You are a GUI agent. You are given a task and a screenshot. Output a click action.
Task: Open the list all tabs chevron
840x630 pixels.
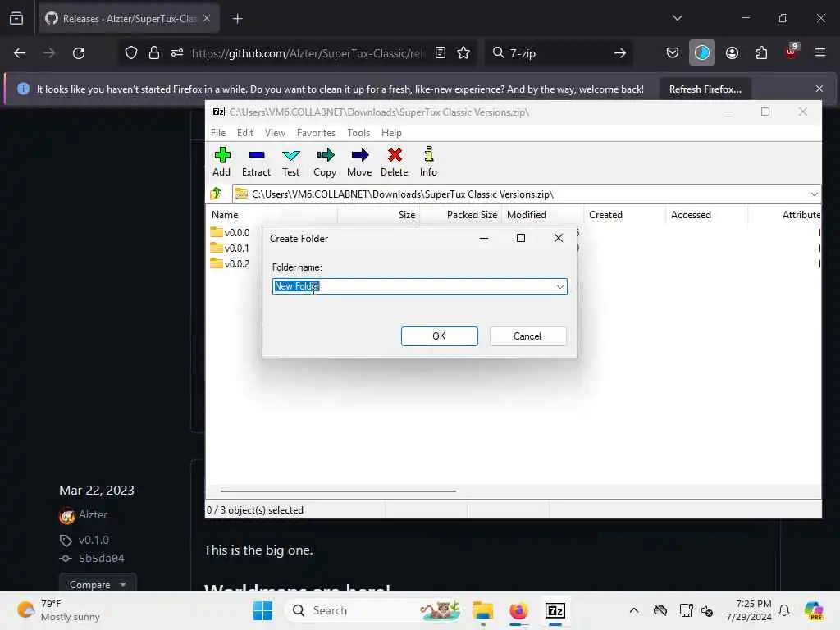tap(677, 18)
